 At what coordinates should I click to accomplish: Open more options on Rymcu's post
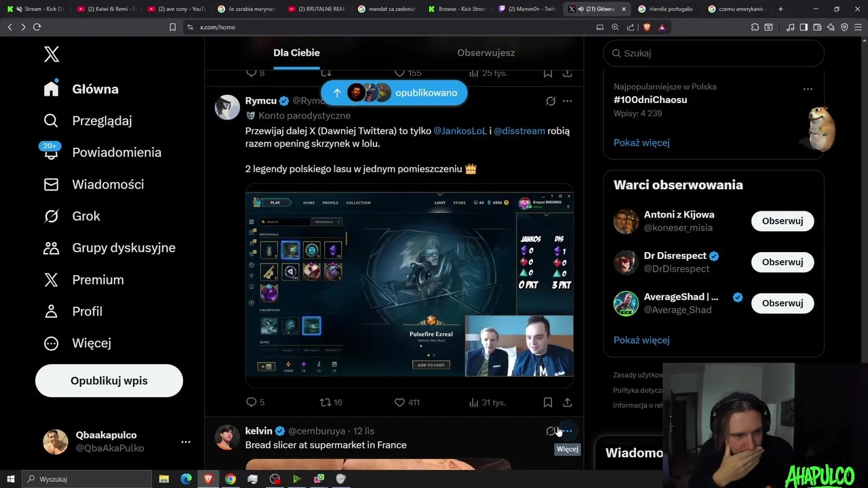click(568, 101)
